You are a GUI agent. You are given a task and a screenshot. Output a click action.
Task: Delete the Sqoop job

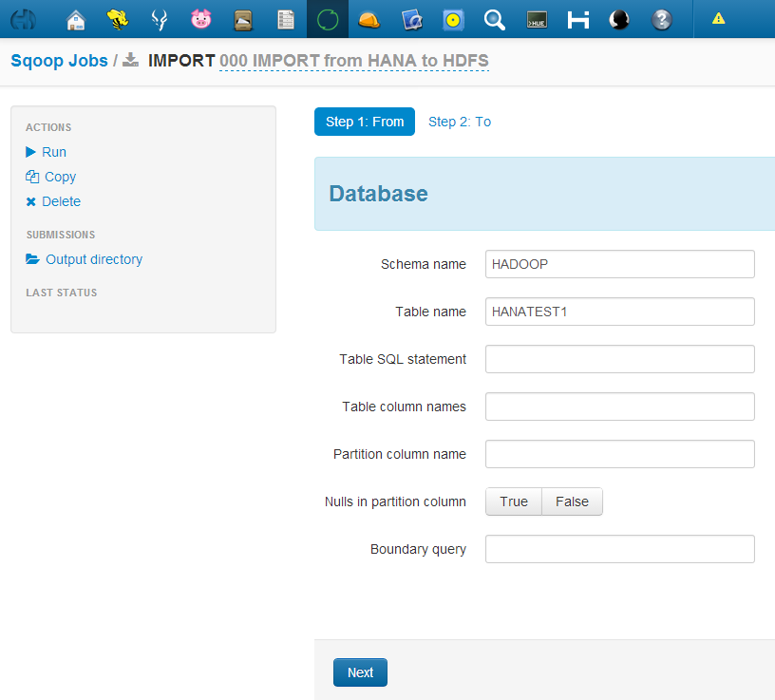pyautogui.click(x=62, y=201)
